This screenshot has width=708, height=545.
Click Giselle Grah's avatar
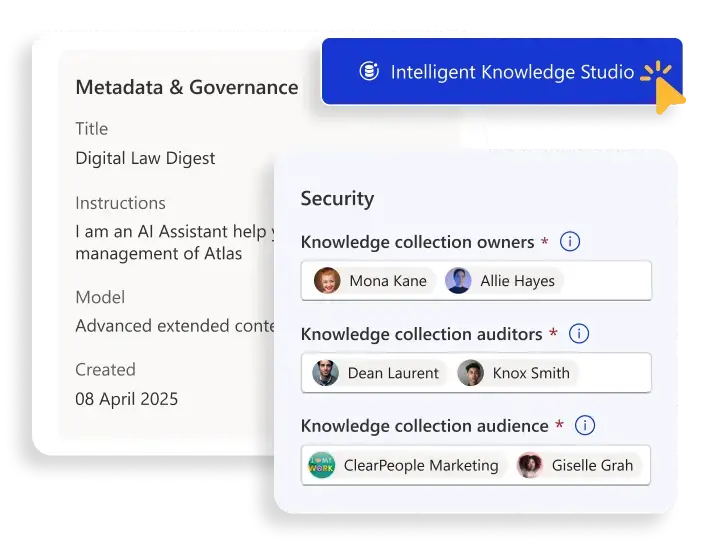(x=529, y=465)
